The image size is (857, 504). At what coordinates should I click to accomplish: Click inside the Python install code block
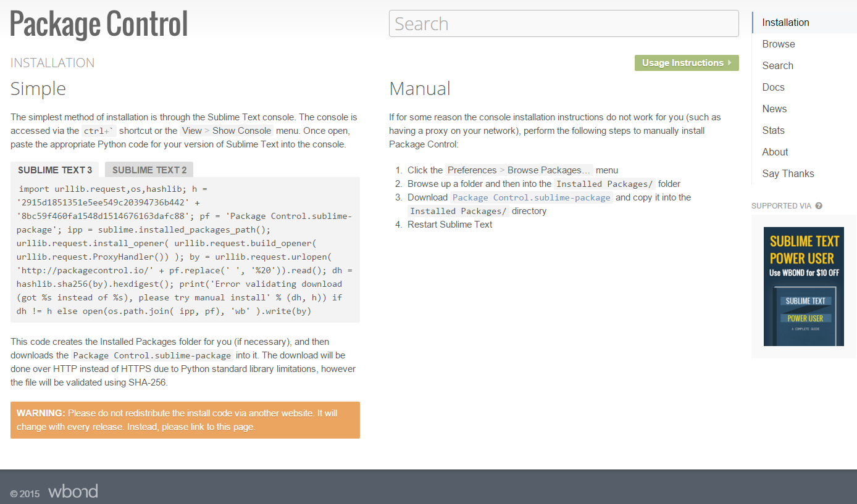click(185, 250)
